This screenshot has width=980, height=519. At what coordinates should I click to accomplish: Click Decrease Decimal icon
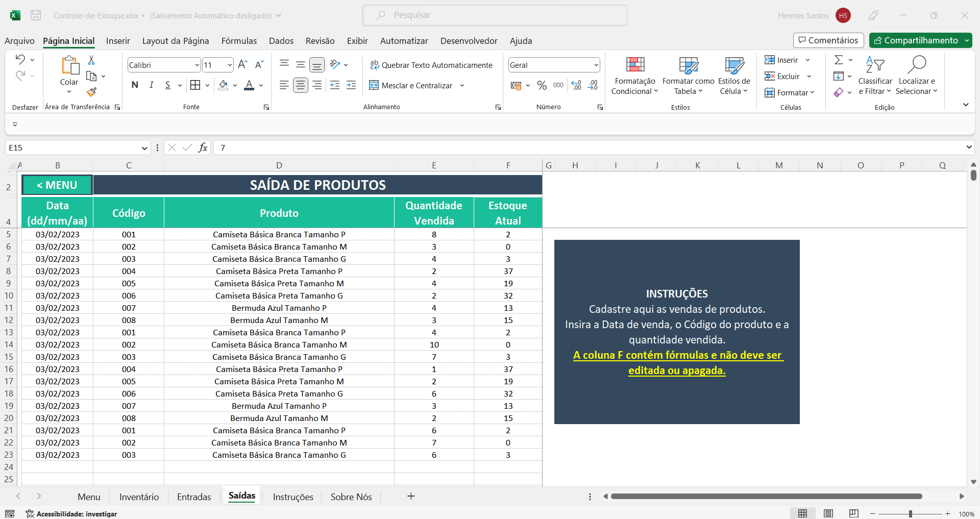[x=593, y=85]
